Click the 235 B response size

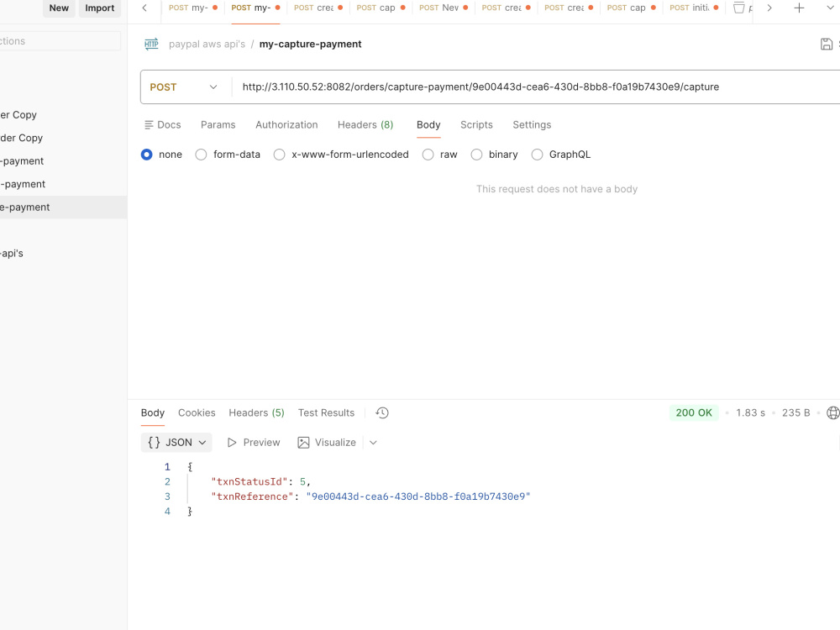tap(795, 413)
